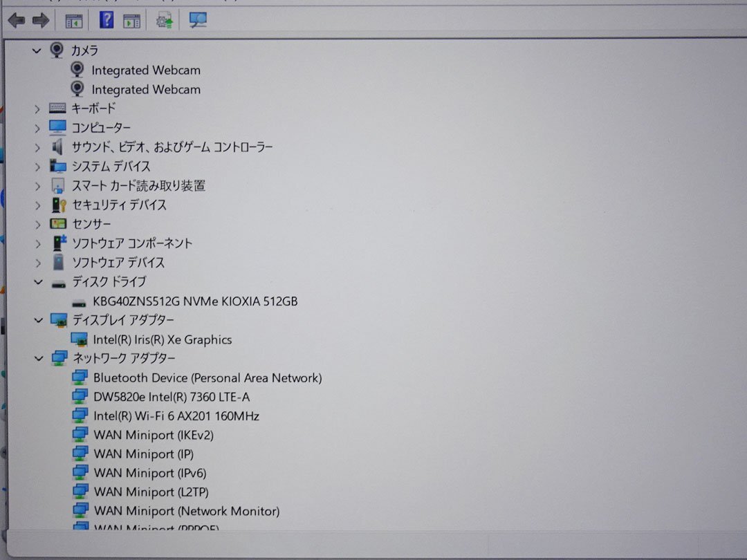The width and height of the screenshot is (747, 560).
Task: Click the second Integrated Webcam icon
Action: click(77, 89)
